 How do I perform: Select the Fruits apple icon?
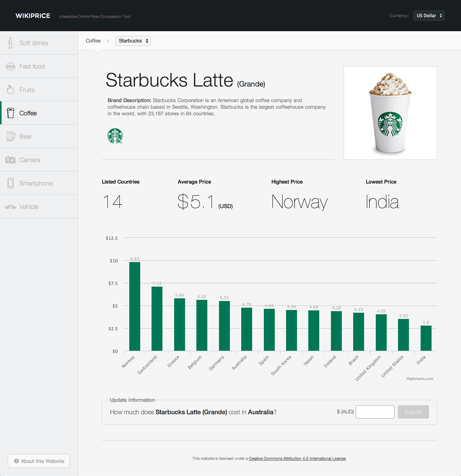coord(11,89)
